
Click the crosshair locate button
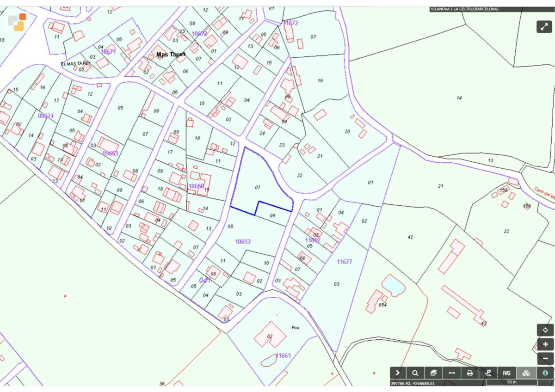(545, 330)
